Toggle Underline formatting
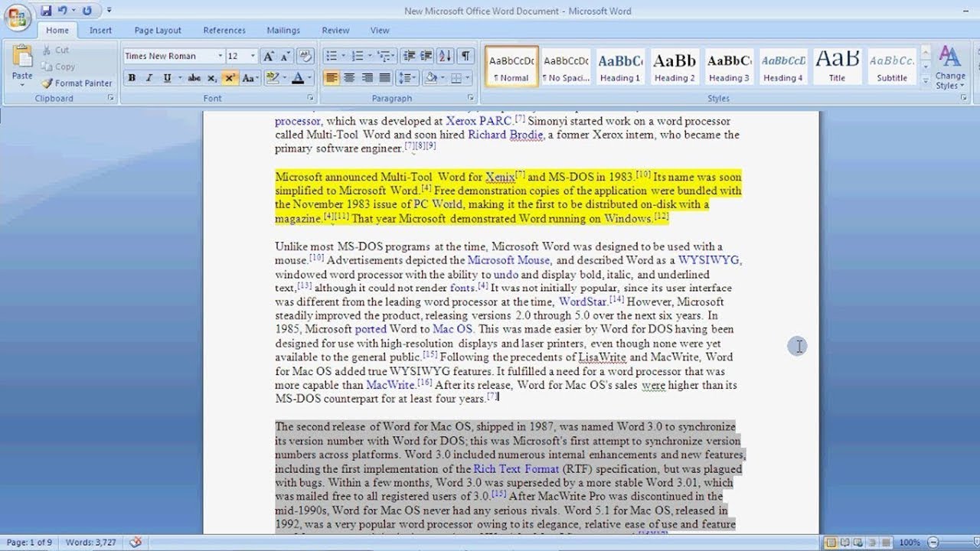This screenshot has width=980, height=551. click(x=167, y=78)
